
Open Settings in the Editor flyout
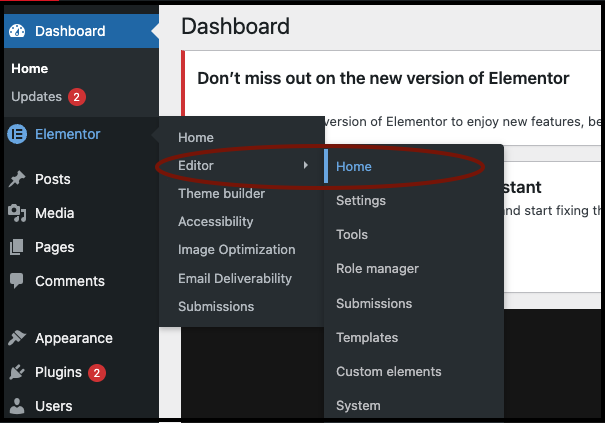pyautogui.click(x=361, y=200)
